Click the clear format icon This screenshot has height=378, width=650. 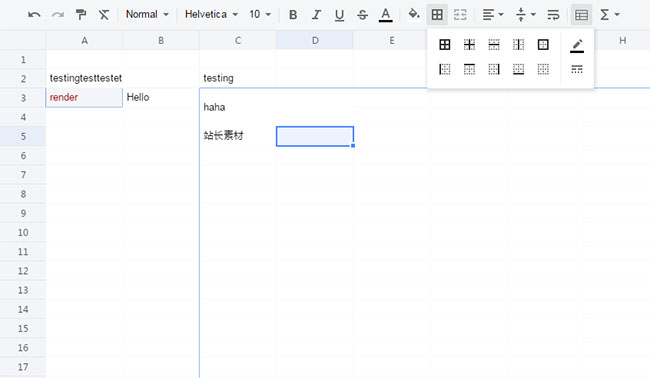pos(104,15)
